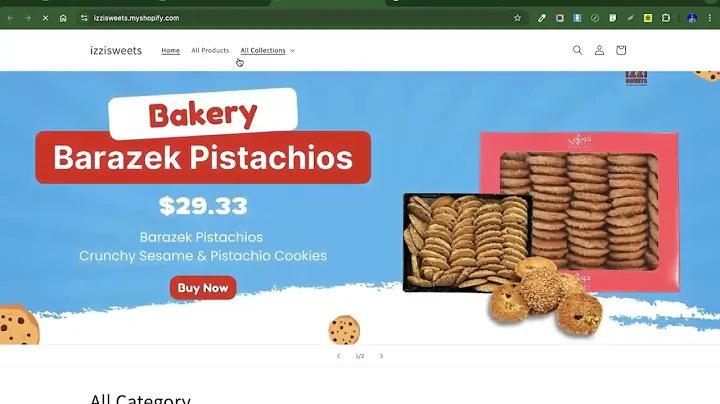
Task: Open the store search icon
Action: [577, 50]
